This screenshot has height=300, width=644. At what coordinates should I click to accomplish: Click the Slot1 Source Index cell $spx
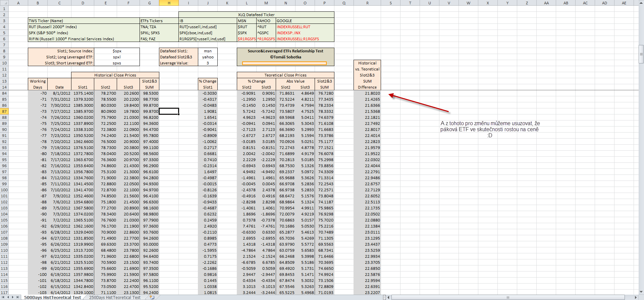[x=117, y=51]
